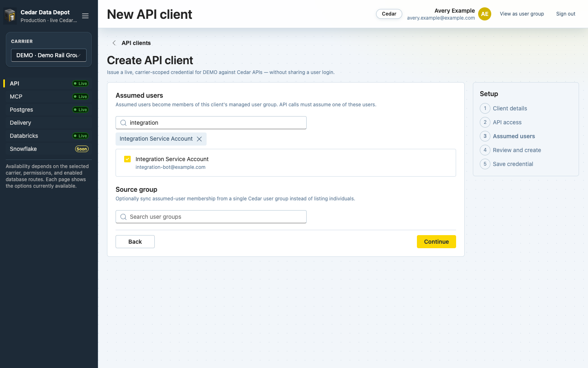Select Review and create setup step
588x368 pixels.
coord(517,150)
